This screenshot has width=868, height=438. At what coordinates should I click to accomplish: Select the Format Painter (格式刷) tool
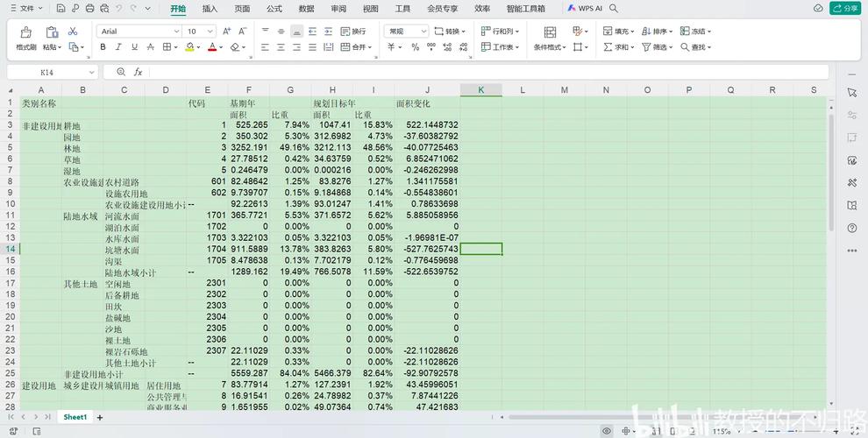point(26,39)
